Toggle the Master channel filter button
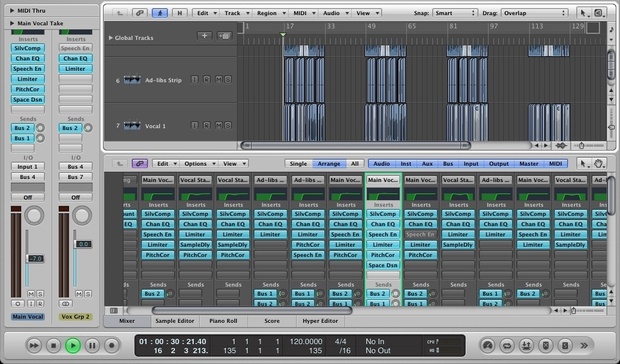Viewport: 620px width, 364px height. pos(529,164)
